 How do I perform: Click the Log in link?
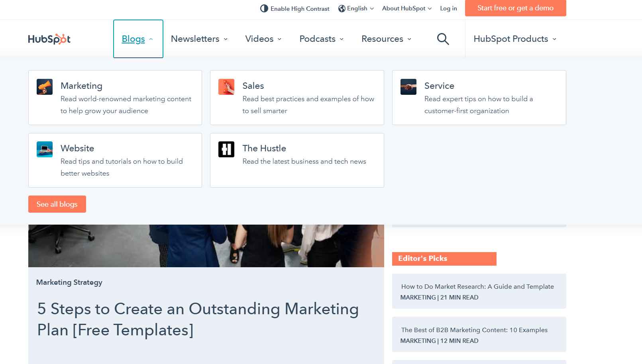coord(448,8)
